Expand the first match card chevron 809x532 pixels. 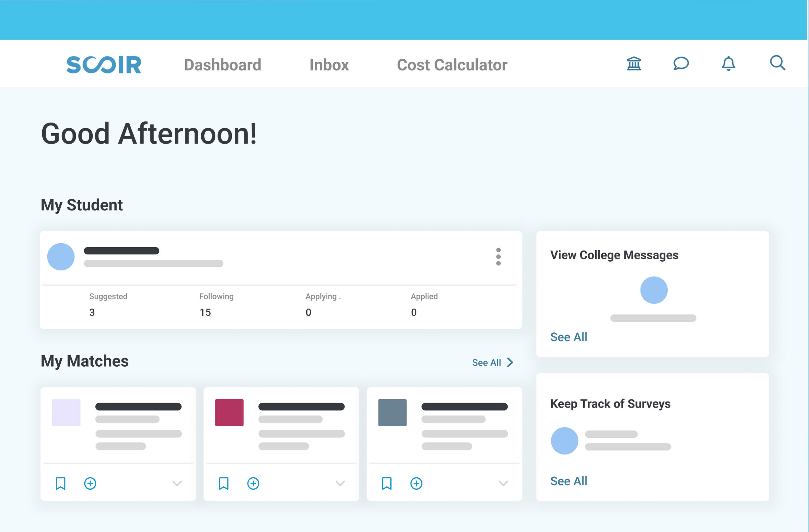point(177,483)
